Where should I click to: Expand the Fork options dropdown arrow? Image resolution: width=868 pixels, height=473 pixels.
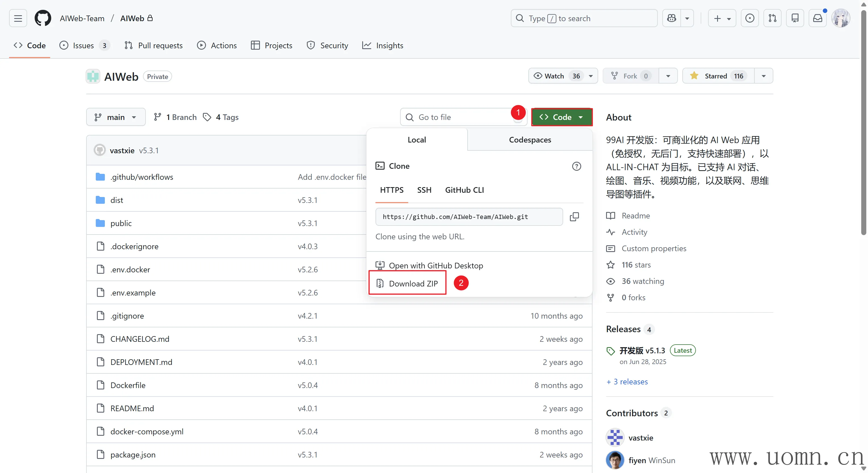click(x=668, y=76)
